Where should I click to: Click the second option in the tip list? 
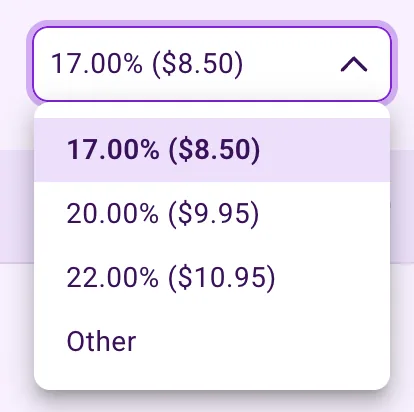click(212, 213)
